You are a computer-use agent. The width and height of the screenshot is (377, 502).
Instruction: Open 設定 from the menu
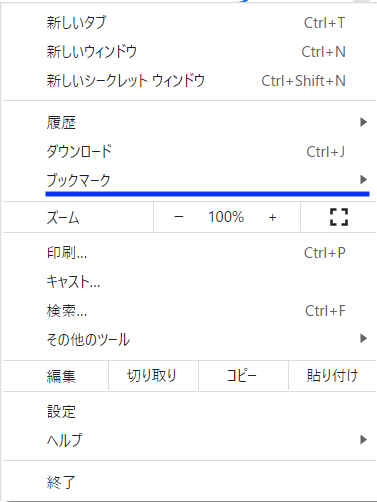pos(189,411)
